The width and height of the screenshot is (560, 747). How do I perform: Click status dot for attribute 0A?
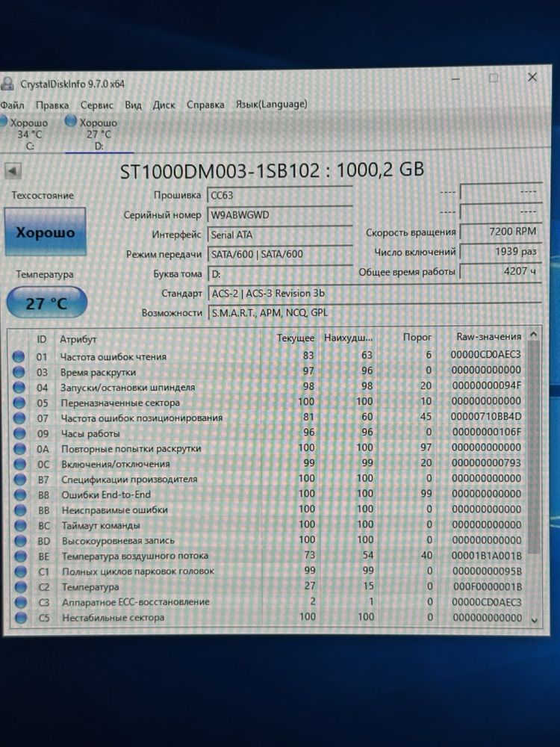click(19, 449)
